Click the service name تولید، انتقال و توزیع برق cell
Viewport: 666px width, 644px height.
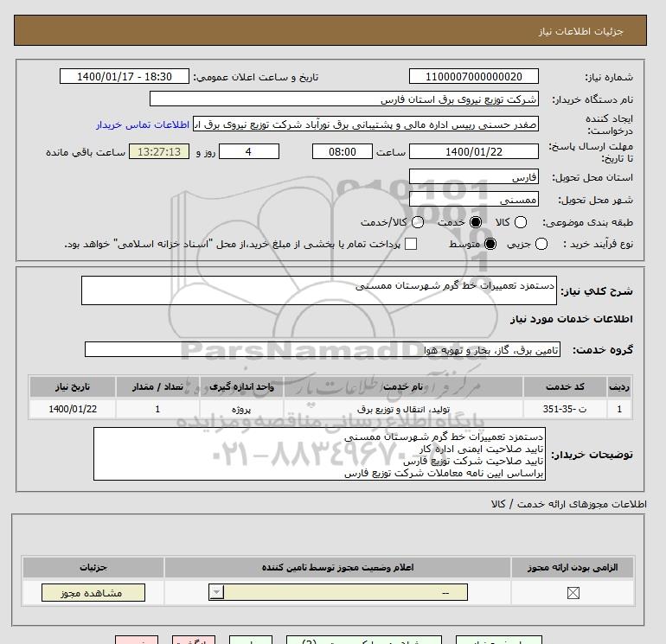tap(404, 409)
